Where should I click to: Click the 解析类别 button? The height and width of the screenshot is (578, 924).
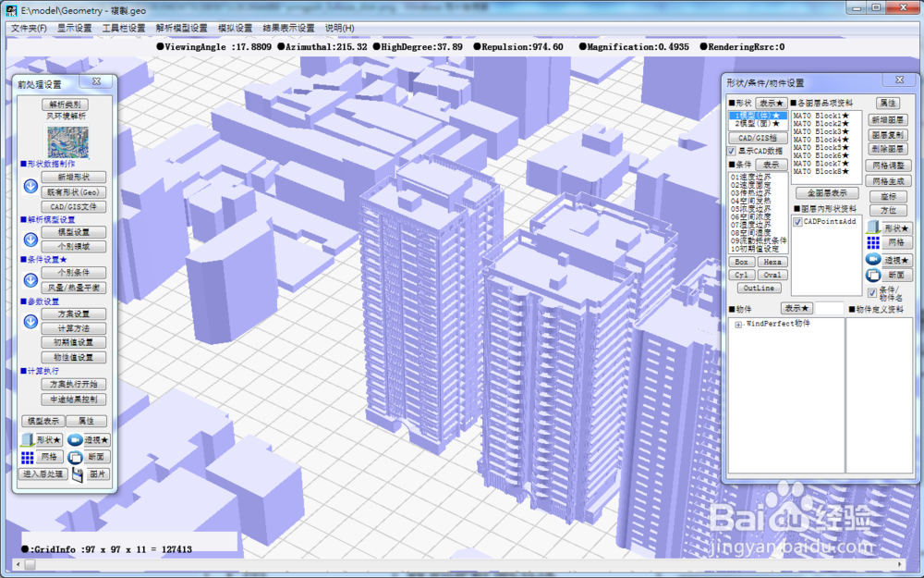(x=66, y=105)
